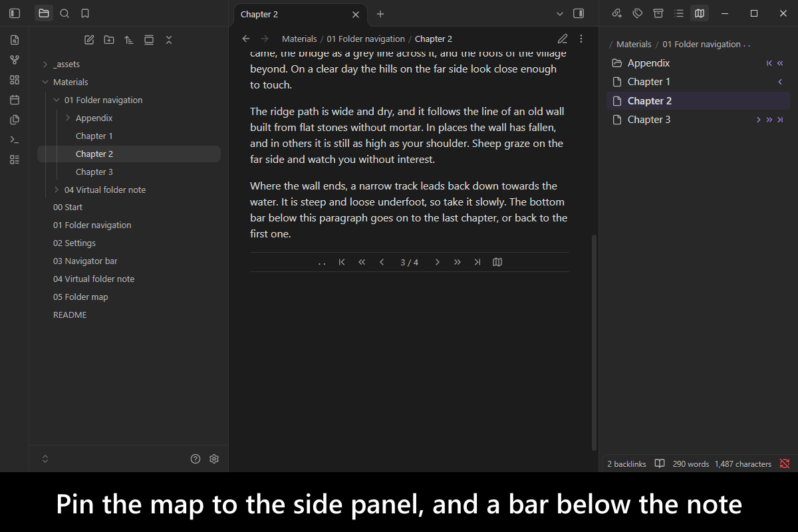Open folder map from bottom navigator bar
This screenshot has width=798, height=532.
pyautogui.click(x=497, y=262)
